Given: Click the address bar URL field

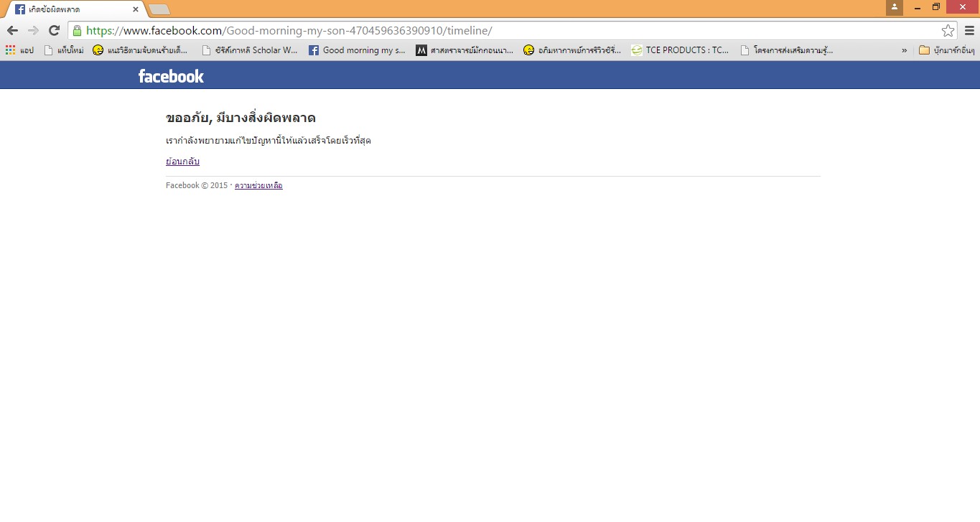Looking at the screenshot, I should [513, 30].
